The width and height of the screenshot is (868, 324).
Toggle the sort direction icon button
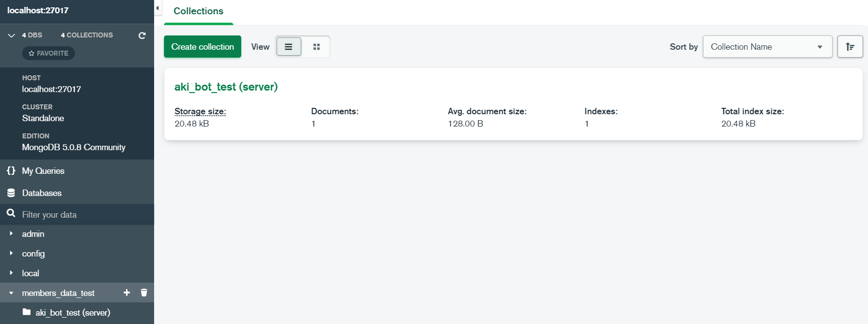[850, 47]
